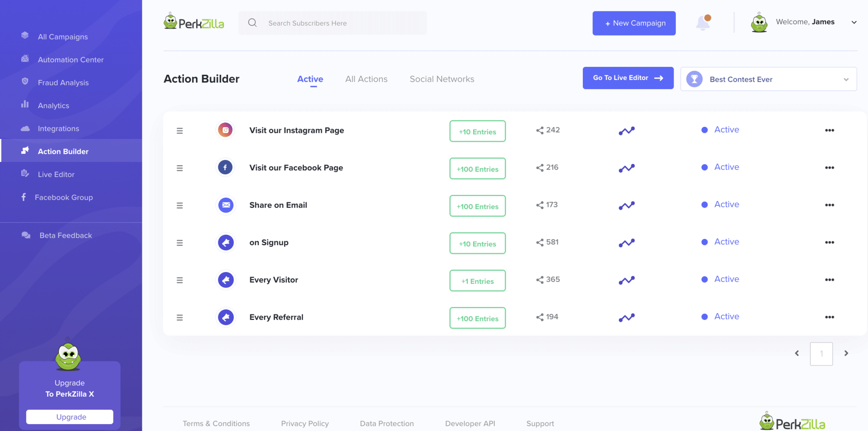Screen dimensions: 868x431
Task: Click the New Campaign button
Action: click(x=634, y=23)
